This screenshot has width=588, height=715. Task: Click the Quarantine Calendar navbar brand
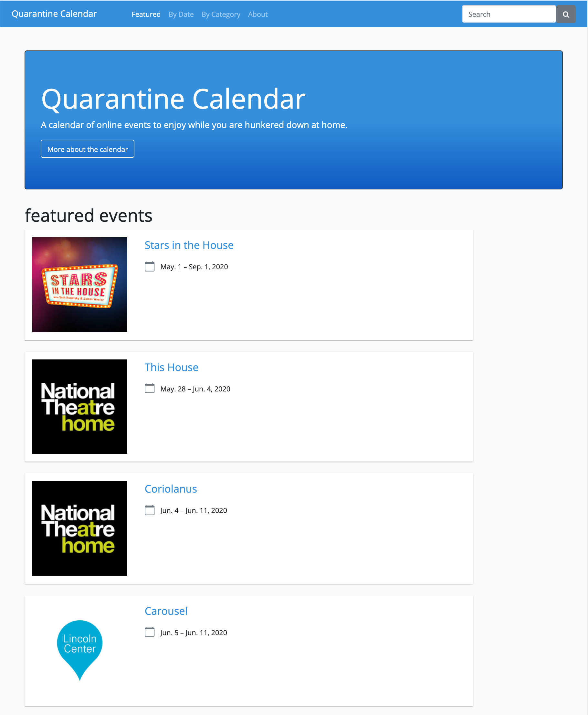pos(54,14)
